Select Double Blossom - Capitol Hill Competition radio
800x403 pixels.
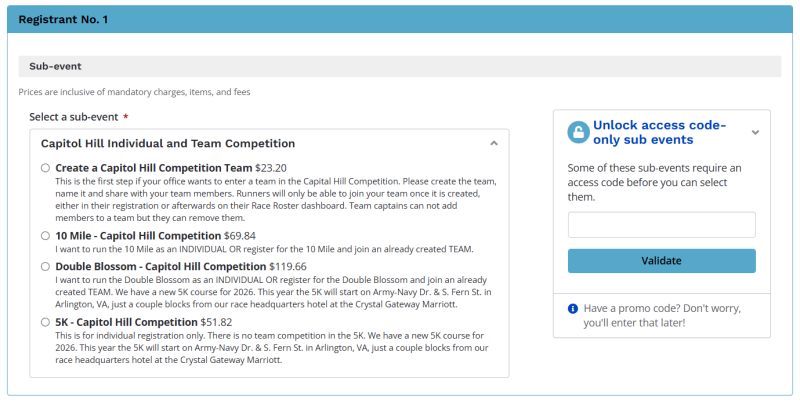pyautogui.click(x=46, y=267)
